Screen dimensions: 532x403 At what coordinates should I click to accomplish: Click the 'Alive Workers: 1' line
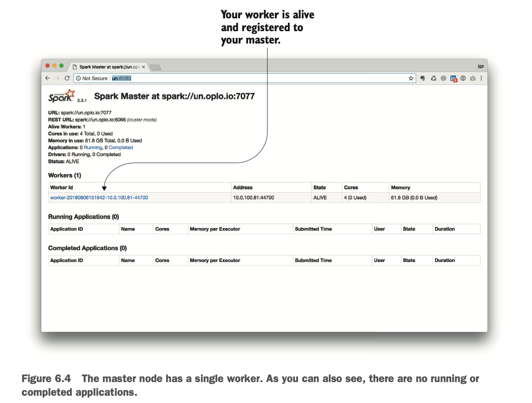click(x=67, y=127)
